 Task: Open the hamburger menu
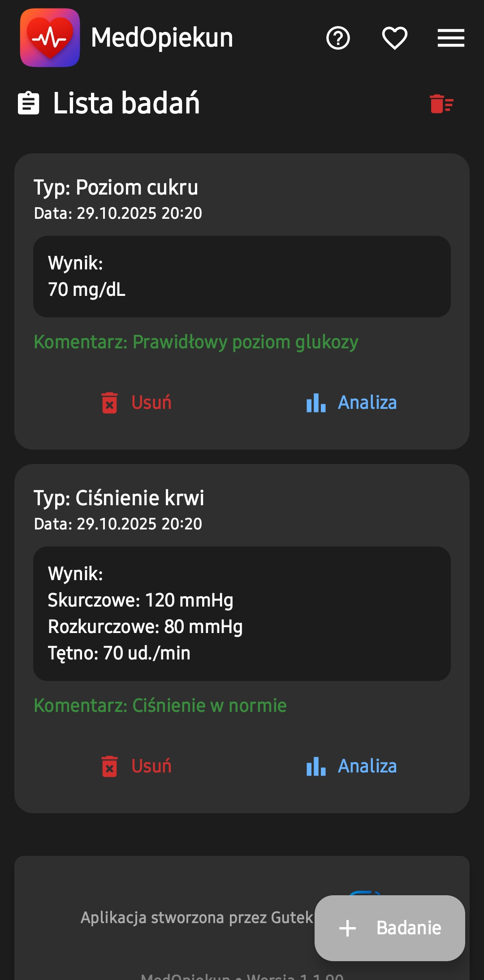pyautogui.click(x=451, y=38)
